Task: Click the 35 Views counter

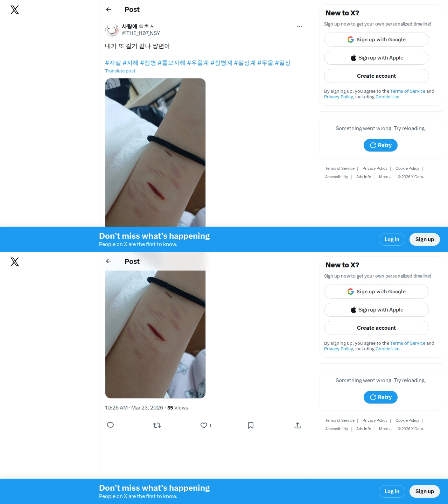Action: click(x=177, y=408)
